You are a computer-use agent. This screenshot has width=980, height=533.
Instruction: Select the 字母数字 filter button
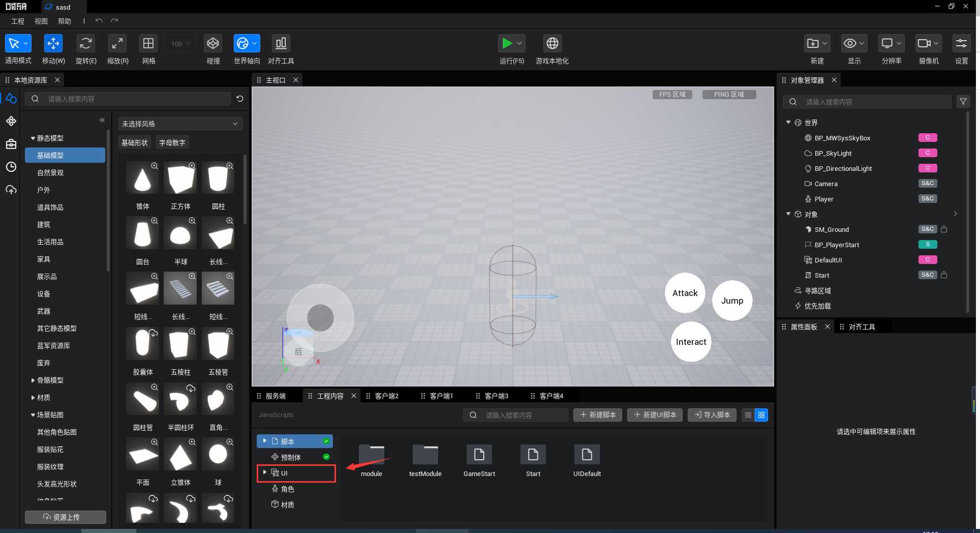coord(172,142)
